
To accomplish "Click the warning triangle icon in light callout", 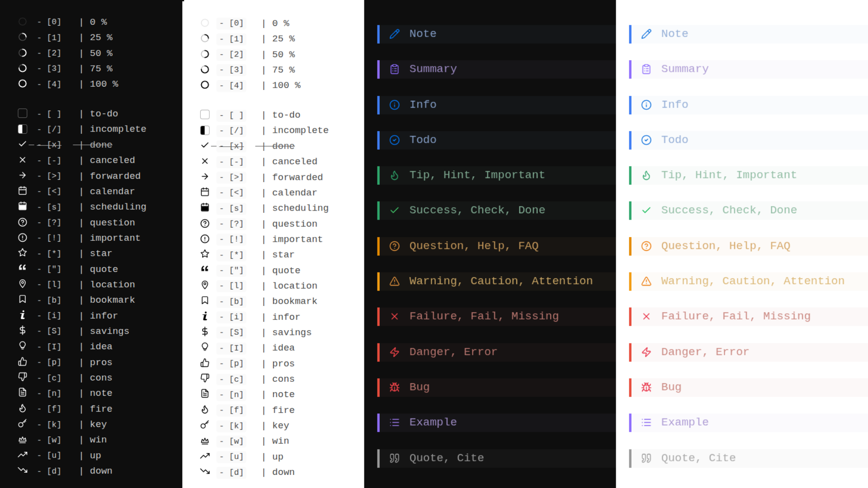I will pyautogui.click(x=646, y=282).
